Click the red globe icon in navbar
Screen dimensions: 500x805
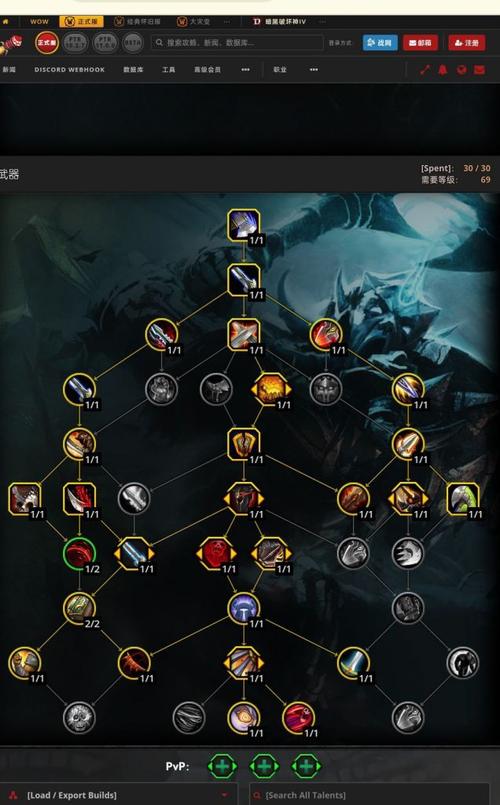click(x=461, y=70)
